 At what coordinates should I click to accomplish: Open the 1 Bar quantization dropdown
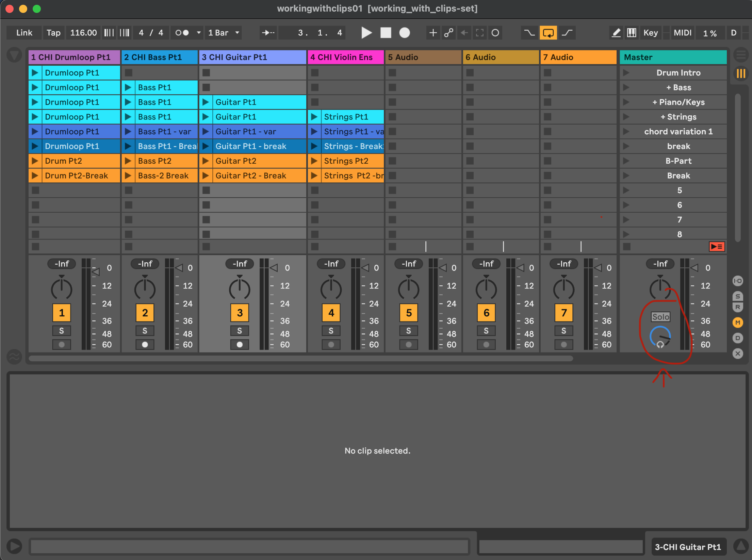click(224, 33)
